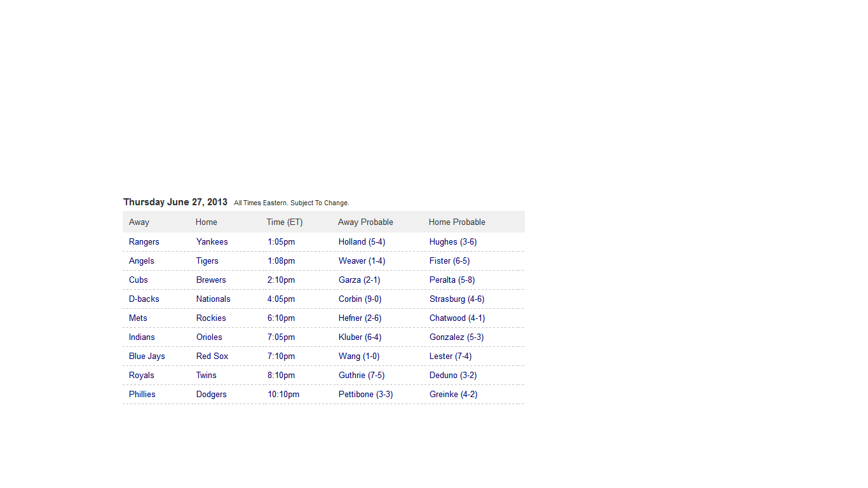868x488 pixels.
Task: Open Holland (5-4) pitcher link
Action: (x=362, y=242)
